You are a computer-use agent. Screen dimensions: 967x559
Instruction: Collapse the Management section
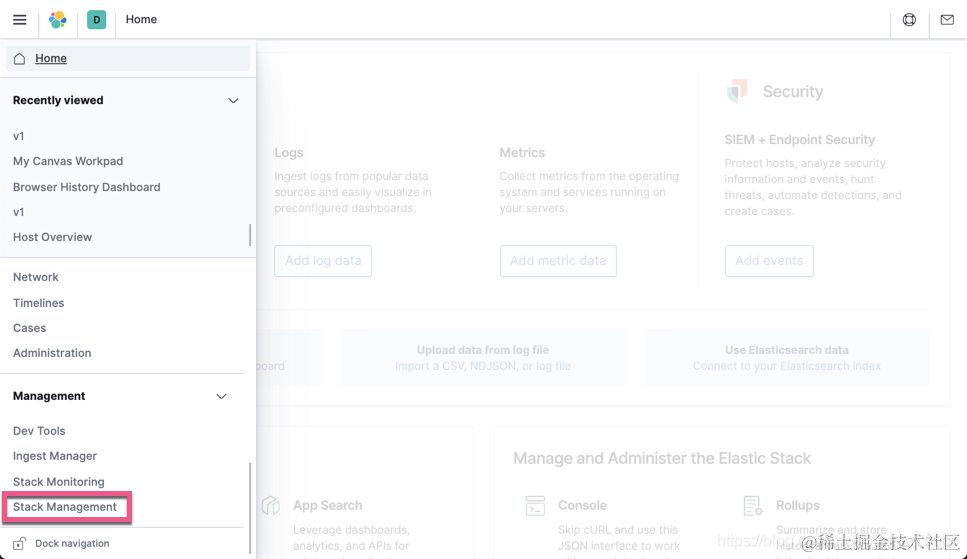(x=221, y=396)
